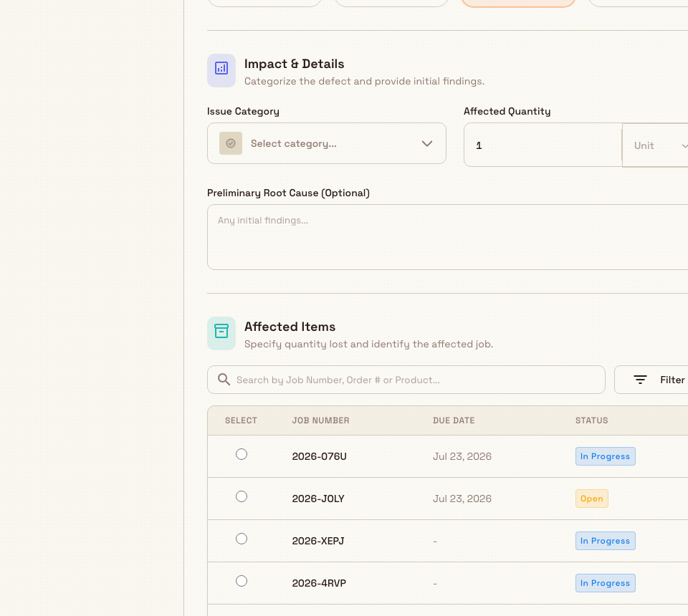
Task: Click the magnifier icon in the job search field
Action: click(x=224, y=380)
